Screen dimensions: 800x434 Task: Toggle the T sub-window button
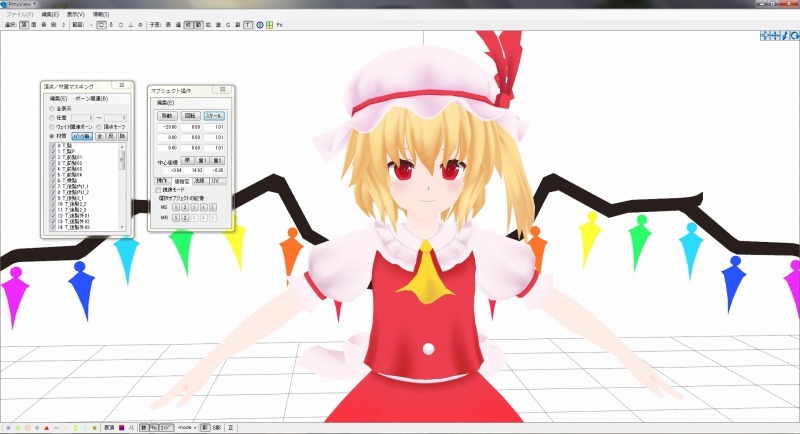click(248, 24)
